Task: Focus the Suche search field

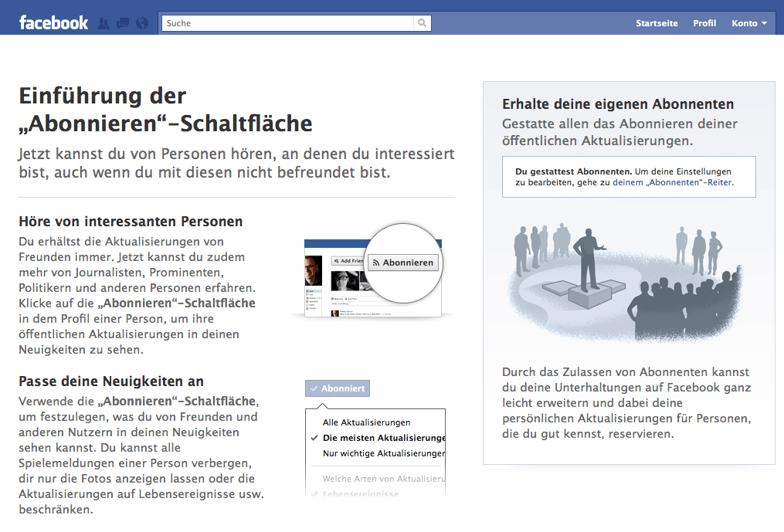Action: 288,23
